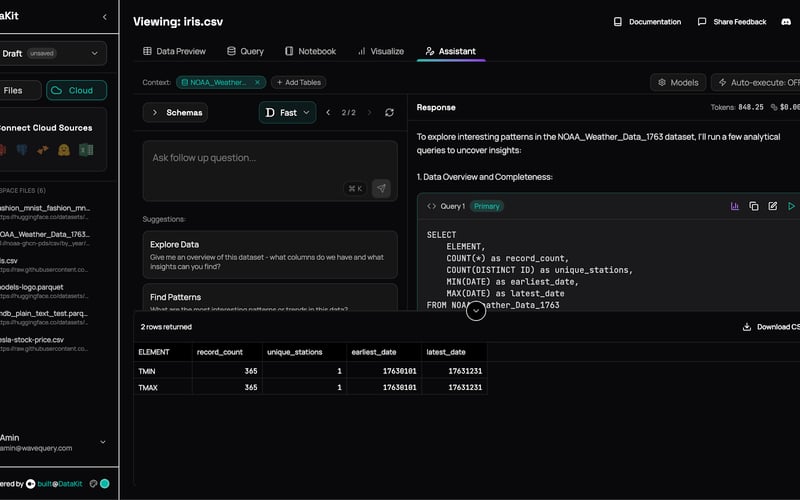This screenshot has height=500, width=800.
Task: Click the orange arrows cloud source icon
Action: (x=43, y=150)
